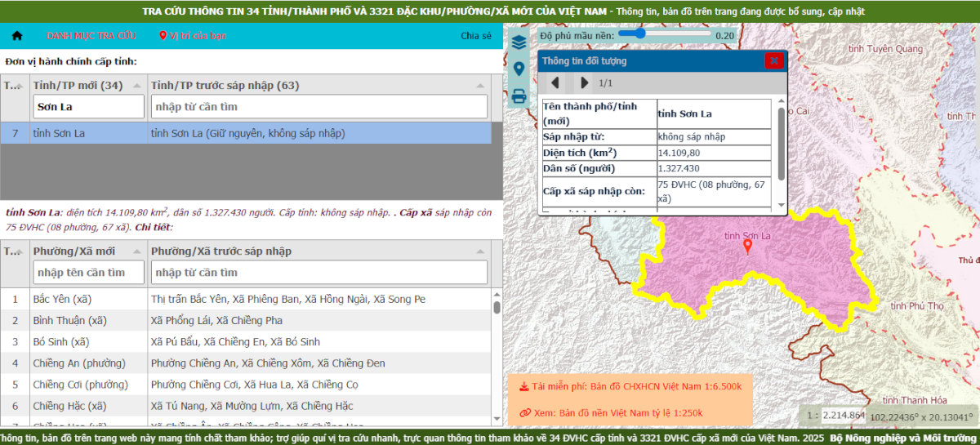Viewport: 980px width, 445px height.
Task: Select the Chiềng An (phường) row
Action: [x=245, y=363]
